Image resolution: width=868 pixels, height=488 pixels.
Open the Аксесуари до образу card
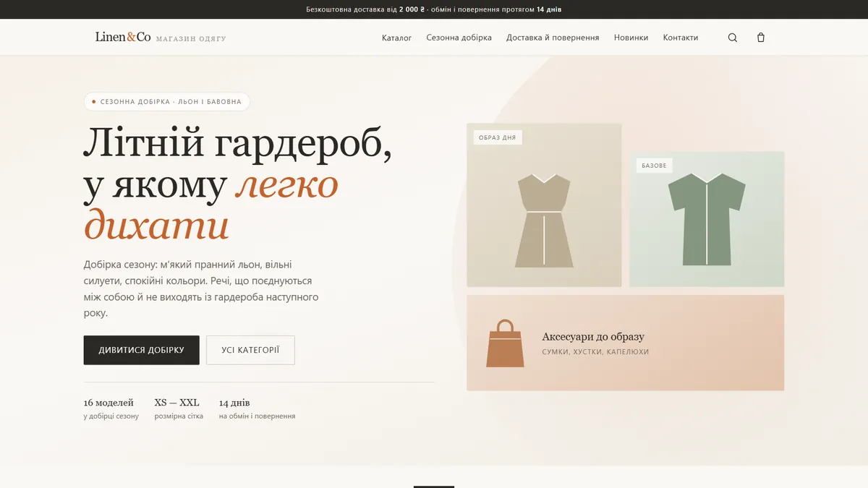click(625, 343)
